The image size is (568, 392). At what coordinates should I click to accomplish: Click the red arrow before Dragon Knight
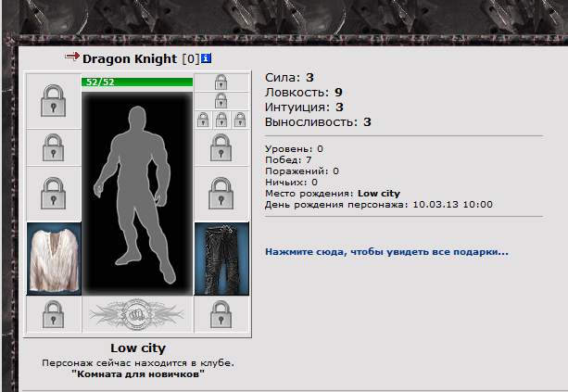72,57
